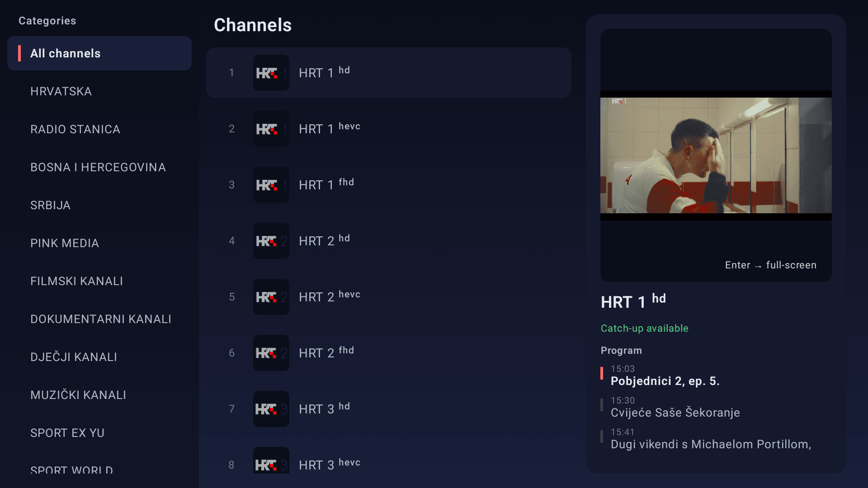Screen dimensions: 868x488
Task: Select channel row HRT 1 hevc
Action: (389, 129)
